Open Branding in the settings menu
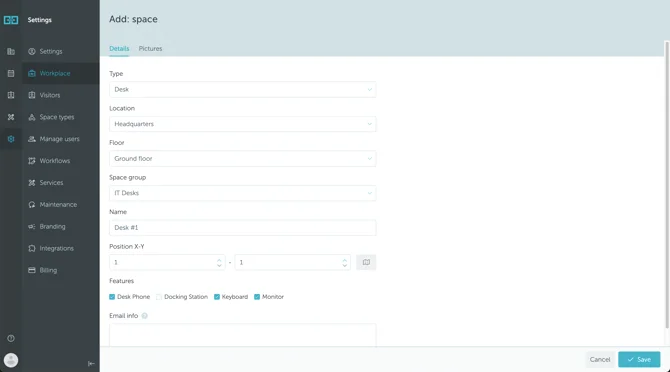The image size is (670, 372). [61, 226]
